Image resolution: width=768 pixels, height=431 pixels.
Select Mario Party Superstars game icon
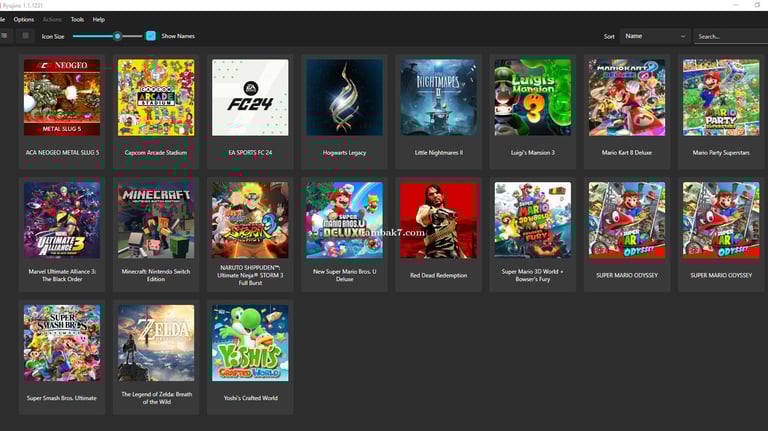tap(721, 97)
